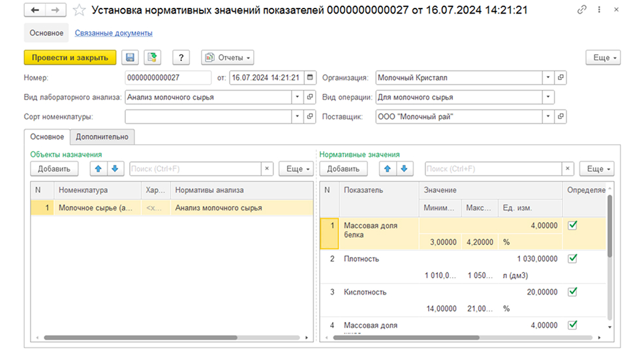The image size is (644, 352).
Task: Copy document link via chain icon
Action: tap(581, 9)
